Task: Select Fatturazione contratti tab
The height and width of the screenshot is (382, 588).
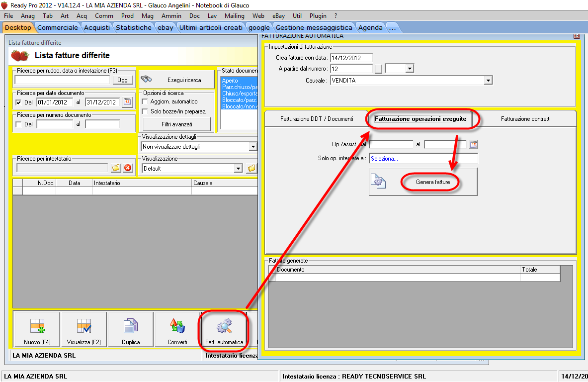Action: pos(525,118)
